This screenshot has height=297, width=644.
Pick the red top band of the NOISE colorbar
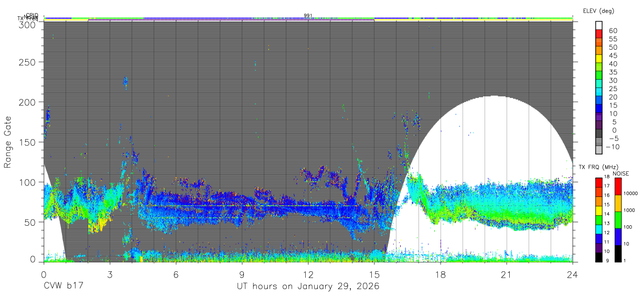618,186
